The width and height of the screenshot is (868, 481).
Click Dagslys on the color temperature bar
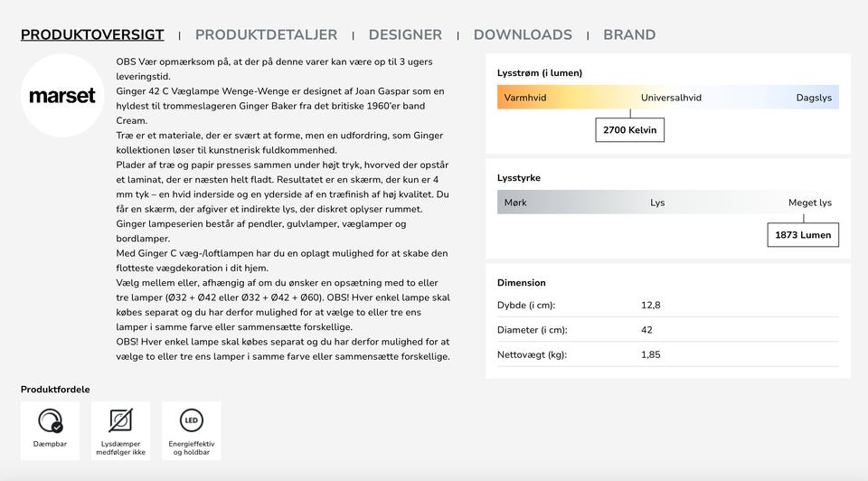click(x=814, y=98)
